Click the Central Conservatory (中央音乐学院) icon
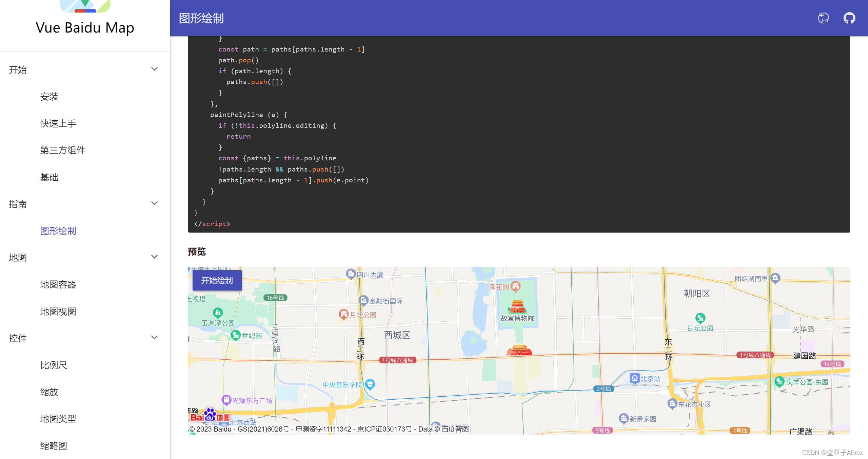The height and width of the screenshot is (459, 868). click(x=370, y=384)
